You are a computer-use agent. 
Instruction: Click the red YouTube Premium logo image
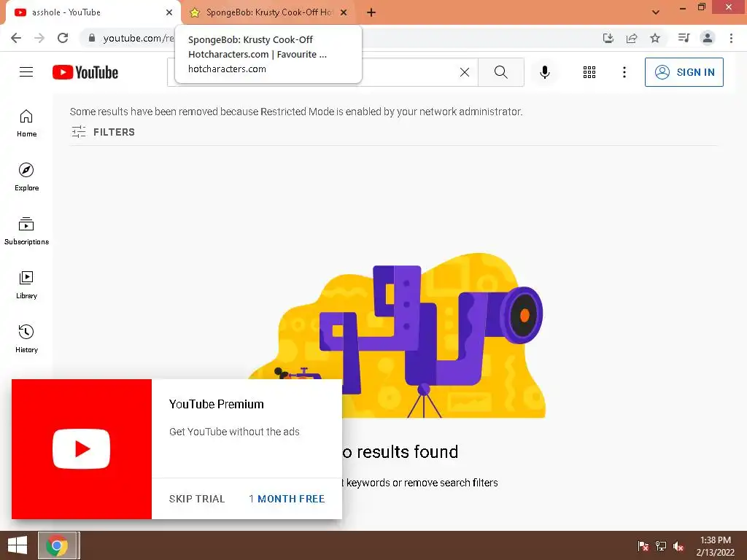coord(82,449)
